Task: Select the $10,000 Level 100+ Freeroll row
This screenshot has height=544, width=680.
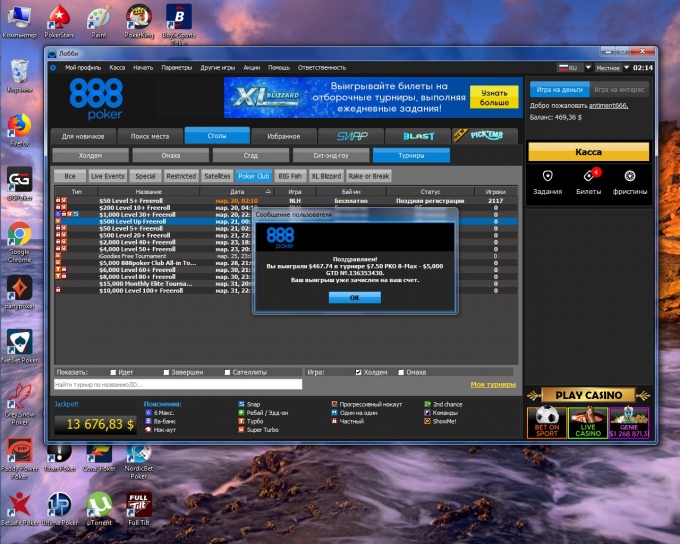Action: [x=286, y=291]
